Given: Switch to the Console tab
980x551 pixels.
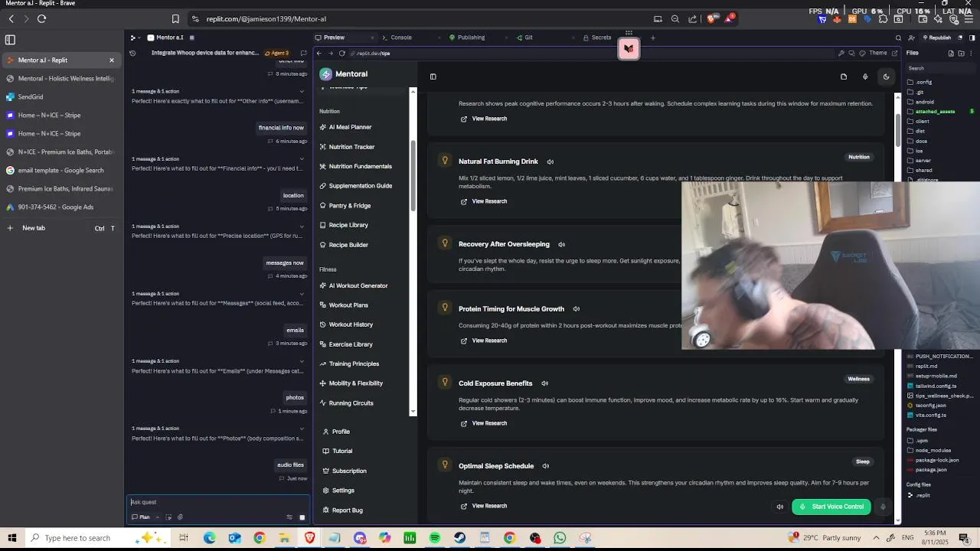Looking at the screenshot, I should click(x=401, y=37).
